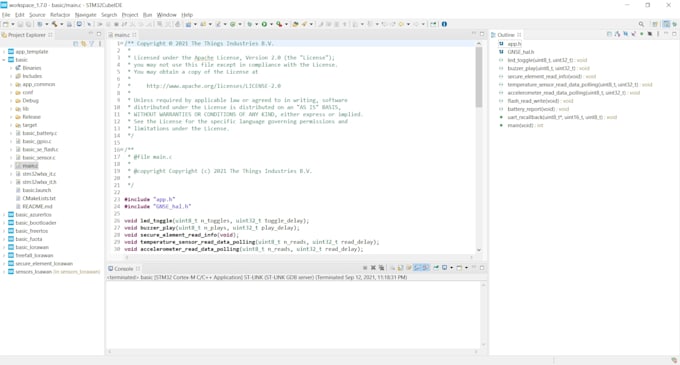Click the hammer Build icon in the toolbar
Viewport: 680px width, 365px height.
(x=54, y=24)
